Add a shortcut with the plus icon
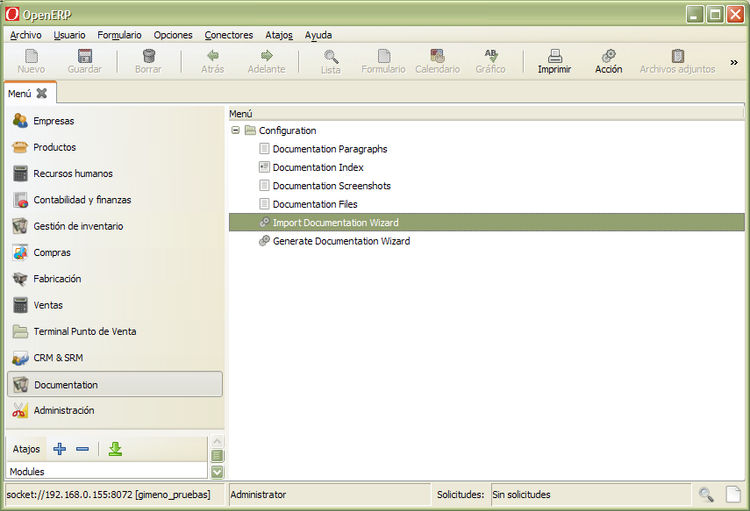 pyautogui.click(x=60, y=449)
